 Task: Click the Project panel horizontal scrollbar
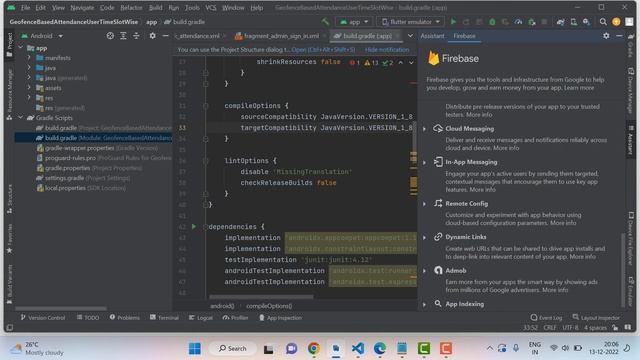coord(61,309)
